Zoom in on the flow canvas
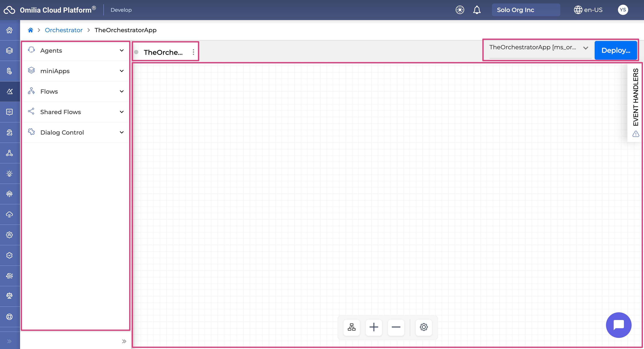The width and height of the screenshot is (644, 349). tap(374, 327)
